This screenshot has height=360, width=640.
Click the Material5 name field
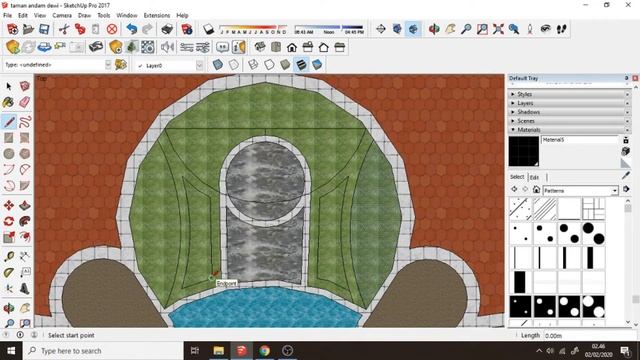(x=580, y=140)
